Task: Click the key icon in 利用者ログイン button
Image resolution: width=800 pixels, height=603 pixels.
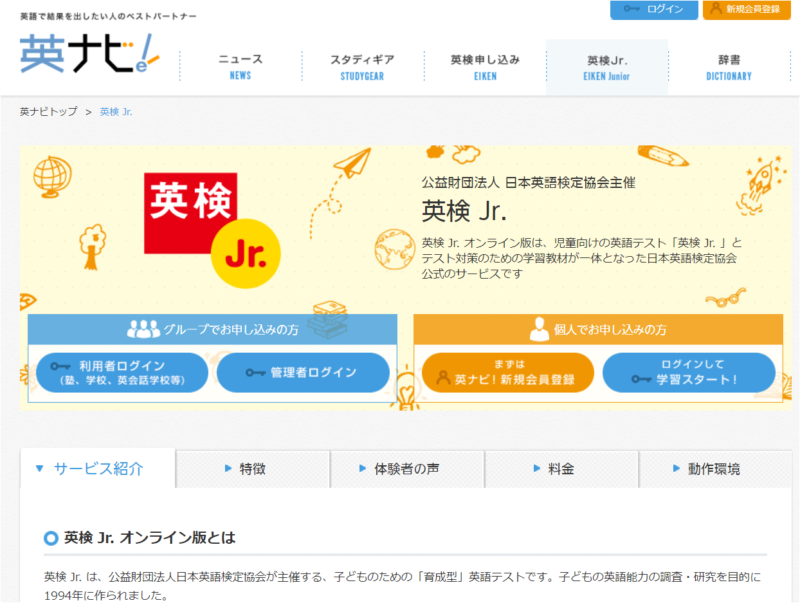Action: click(x=60, y=366)
